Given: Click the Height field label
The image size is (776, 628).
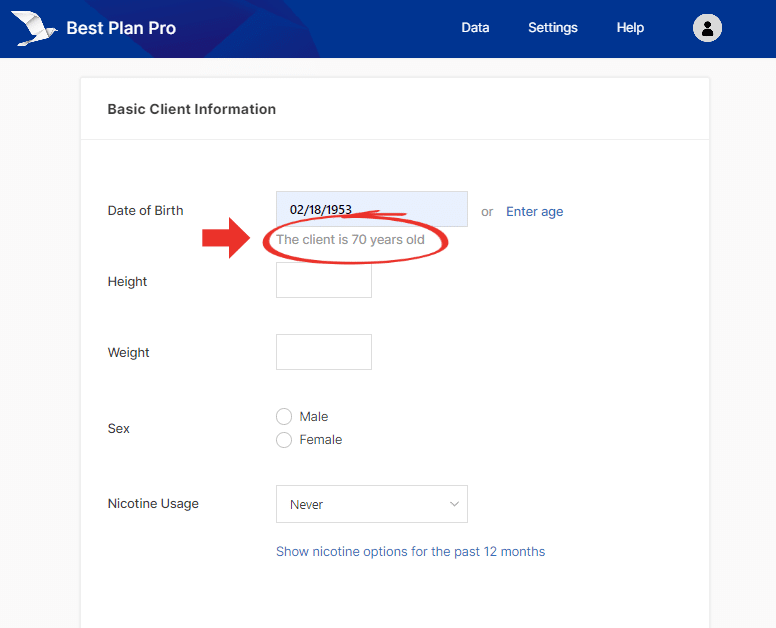Looking at the screenshot, I should [x=127, y=282].
